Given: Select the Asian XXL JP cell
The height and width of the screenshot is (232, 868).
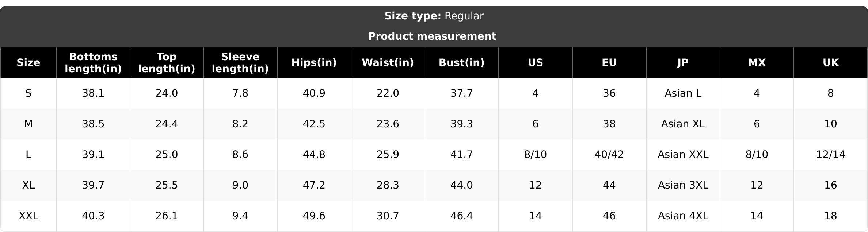Looking at the screenshot, I should 683,155.
